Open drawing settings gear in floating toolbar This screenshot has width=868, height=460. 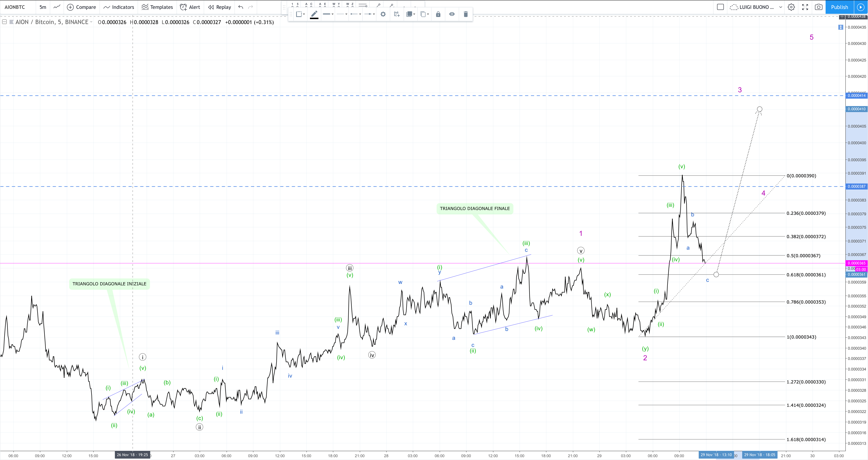[383, 14]
